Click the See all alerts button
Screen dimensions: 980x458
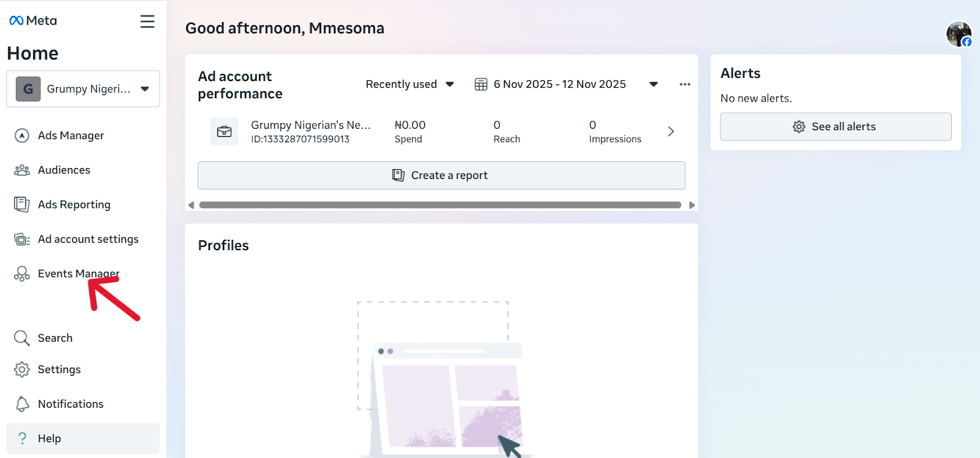coord(835,126)
